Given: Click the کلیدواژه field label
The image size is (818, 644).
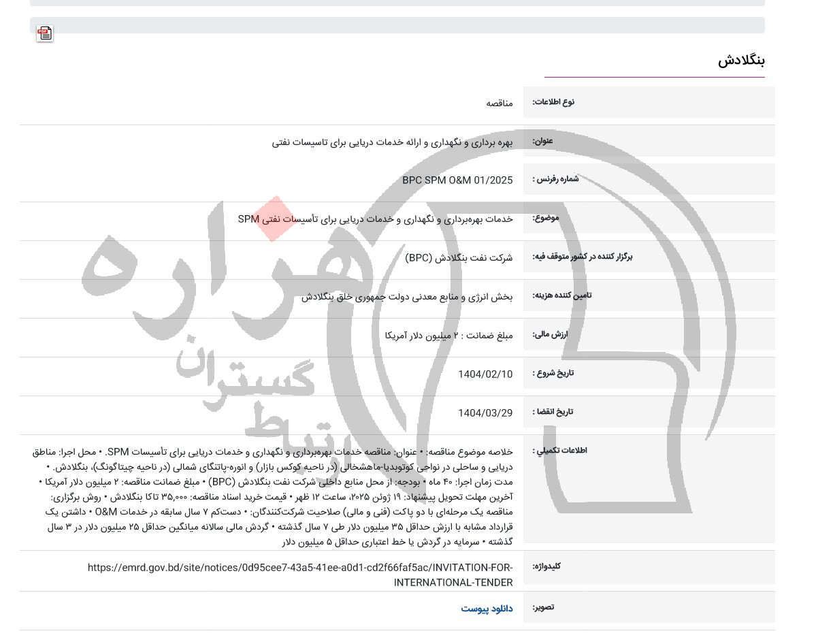Looking at the screenshot, I should 546,566.
